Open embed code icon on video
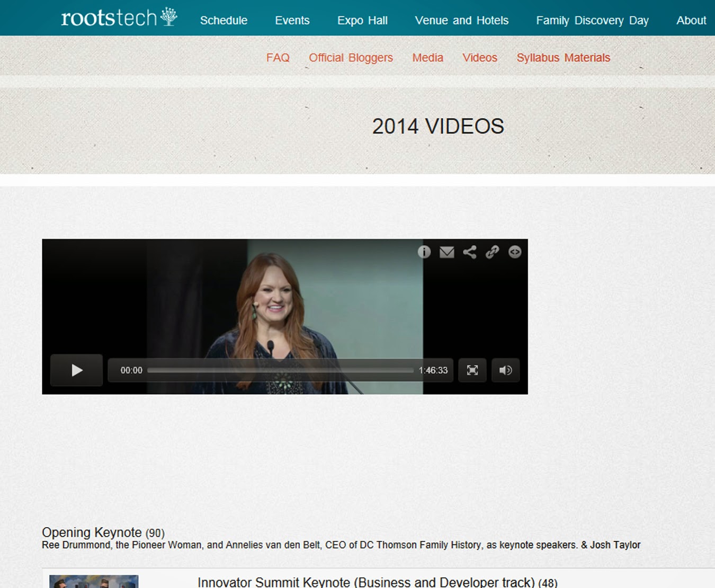The image size is (715, 588). 515,252
